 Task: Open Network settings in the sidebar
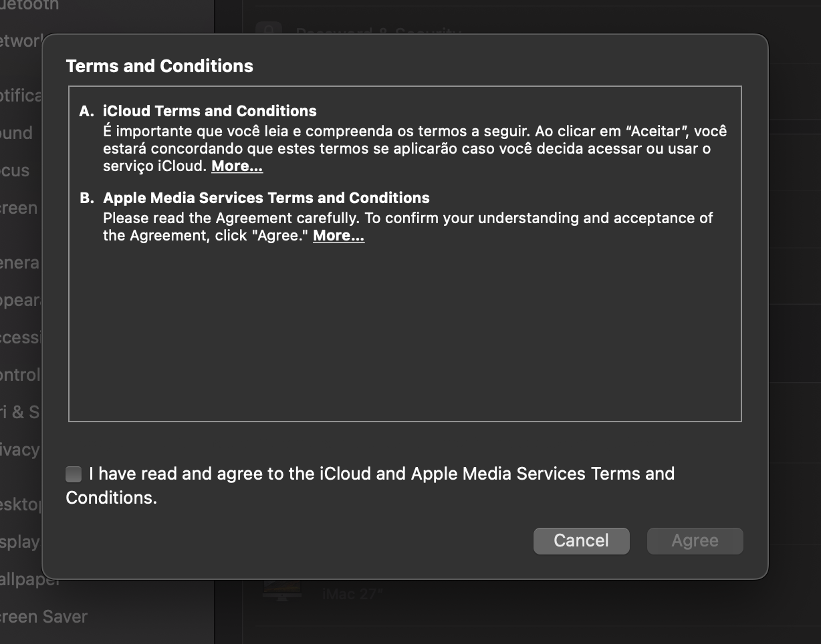click(21, 41)
